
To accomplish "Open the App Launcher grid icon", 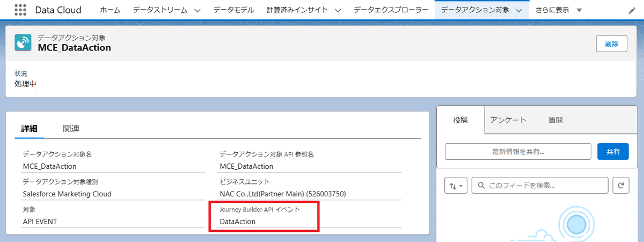I will (20, 10).
